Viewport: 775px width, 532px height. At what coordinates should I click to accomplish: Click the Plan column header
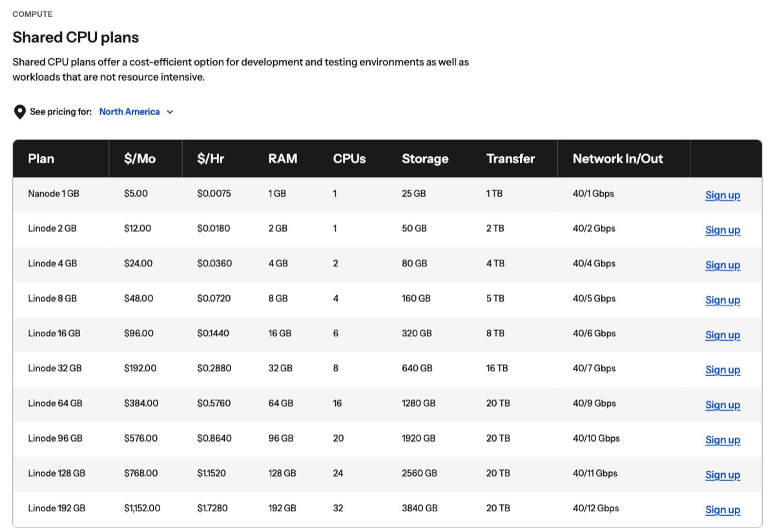(x=41, y=159)
